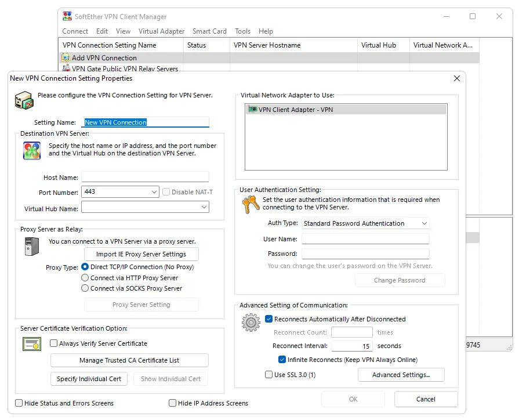Open the Virtual Adapter menu
519x420 pixels.
pos(161,31)
